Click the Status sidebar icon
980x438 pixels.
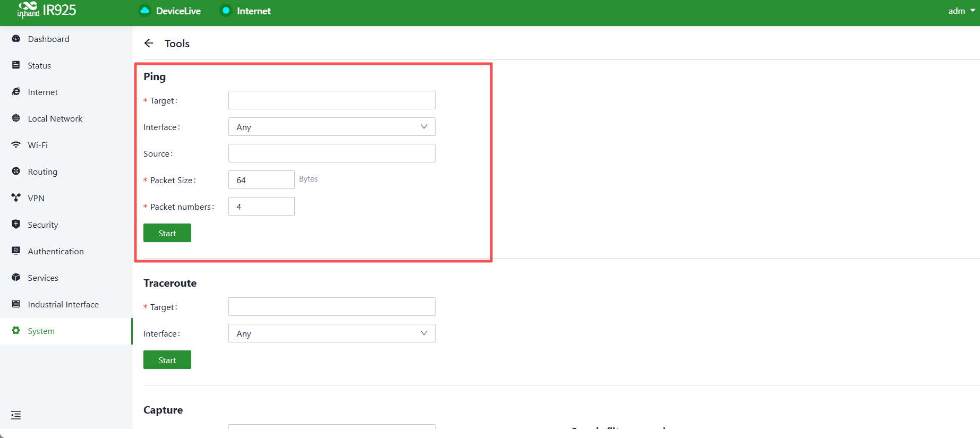coord(16,65)
